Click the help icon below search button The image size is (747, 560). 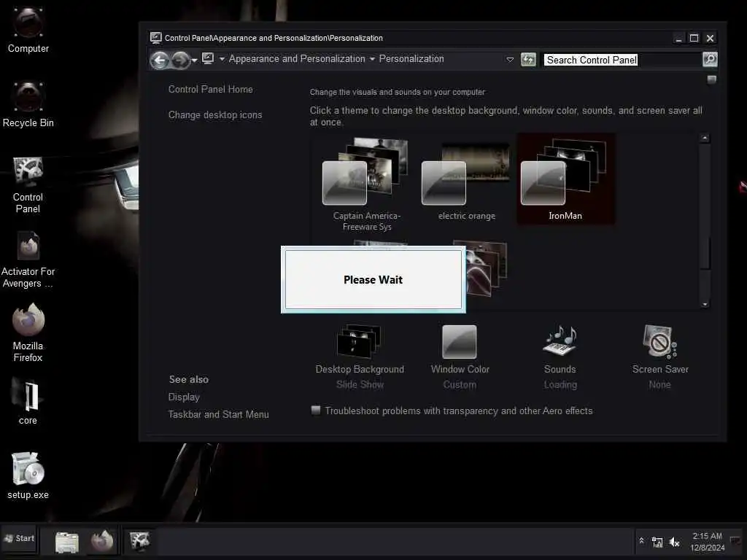coord(711,79)
